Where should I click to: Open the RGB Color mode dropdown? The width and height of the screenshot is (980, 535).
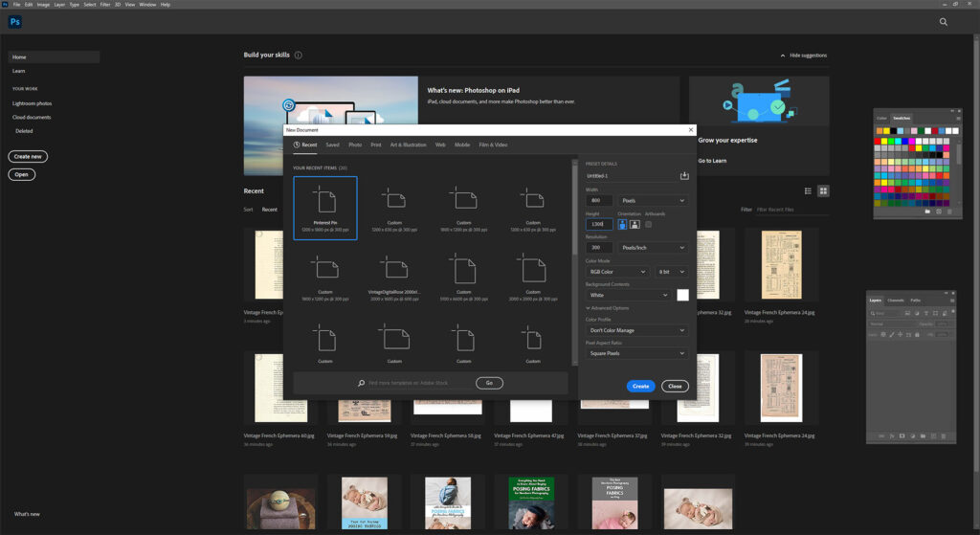617,272
